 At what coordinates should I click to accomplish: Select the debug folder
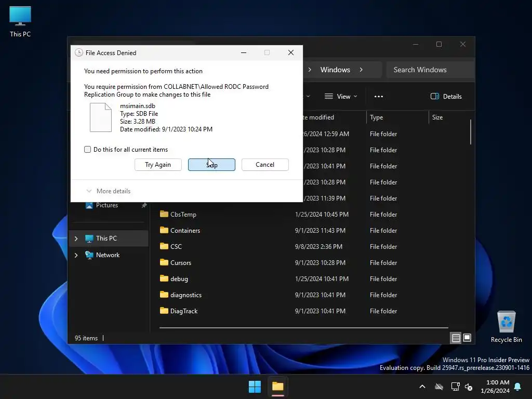[179, 279]
